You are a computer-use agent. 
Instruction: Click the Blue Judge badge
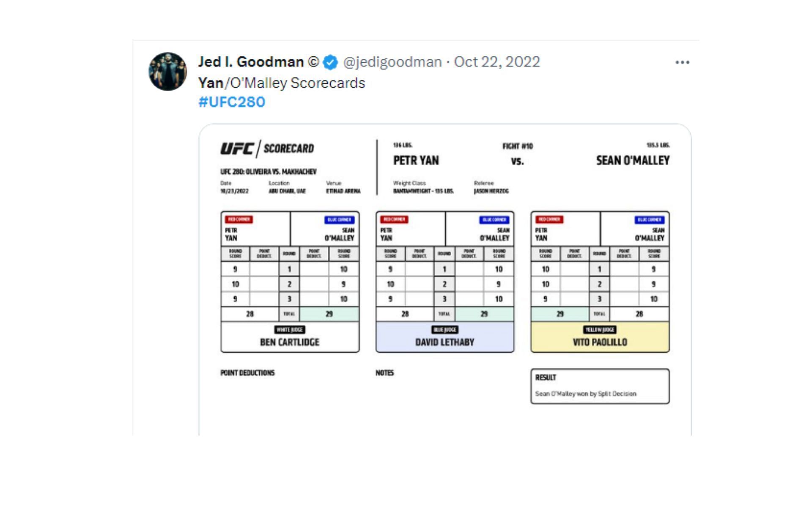(444, 329)
